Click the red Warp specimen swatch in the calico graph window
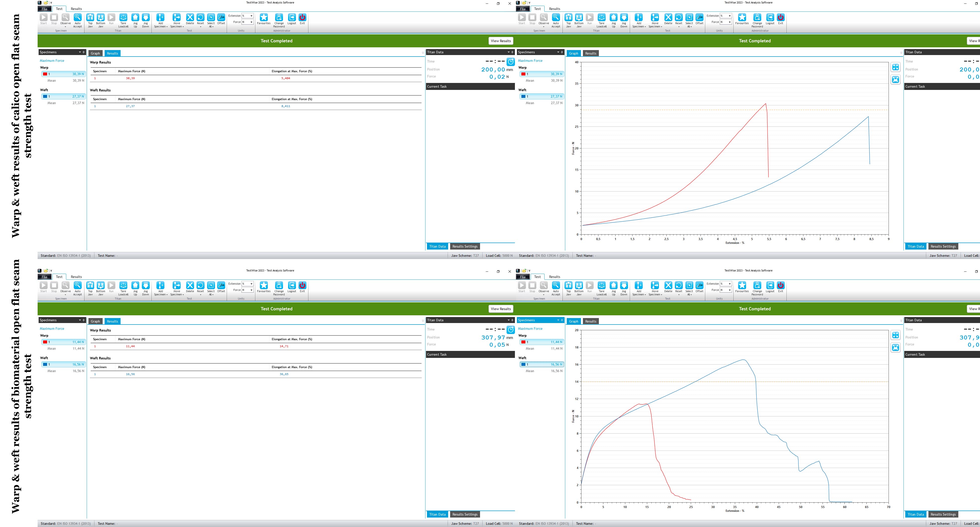This screenshot has height=527, width=980. [523, 74]
